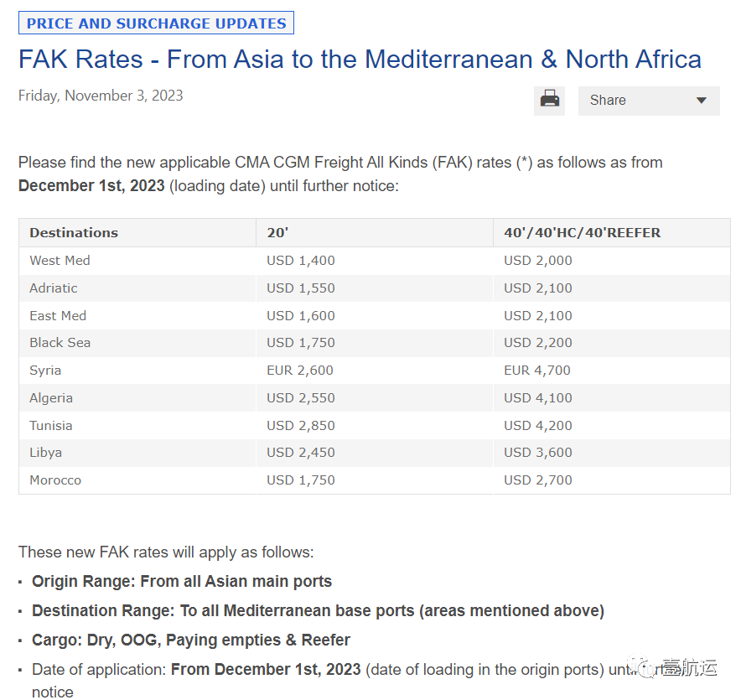This screenshot has width=741, height=700.
Task: Select the bold December 1st, 2023 in the intro
Action: tap(91, 186)
